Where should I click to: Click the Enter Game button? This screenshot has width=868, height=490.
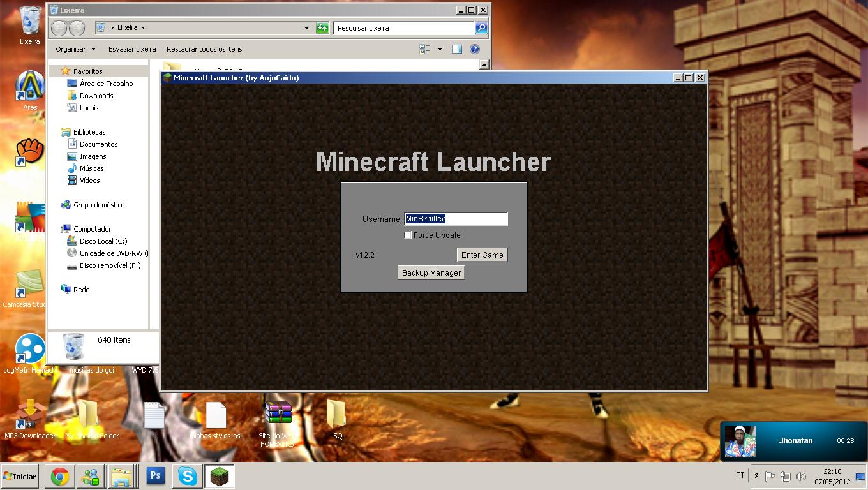point(483,255)
